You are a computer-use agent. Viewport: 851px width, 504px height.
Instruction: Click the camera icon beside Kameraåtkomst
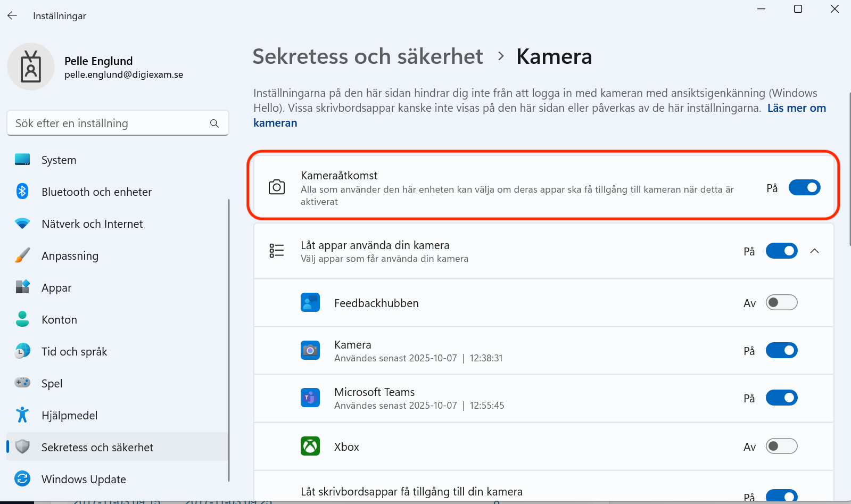click(277, 187)
